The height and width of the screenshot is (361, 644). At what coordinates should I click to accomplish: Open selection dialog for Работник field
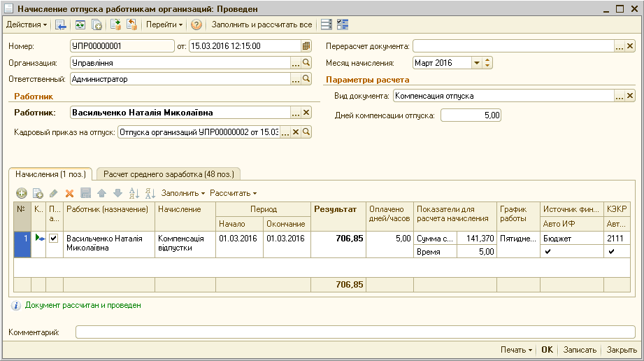click(x=295, y=113)
